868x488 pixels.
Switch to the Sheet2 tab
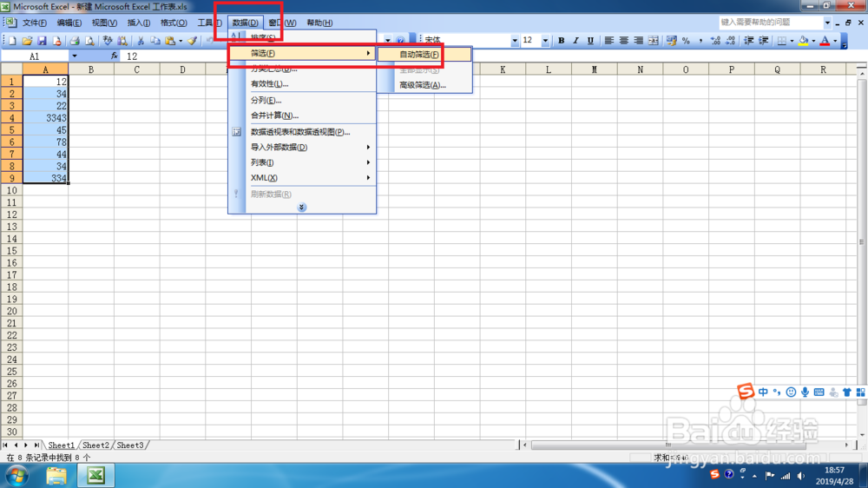(x=95, y=445)
